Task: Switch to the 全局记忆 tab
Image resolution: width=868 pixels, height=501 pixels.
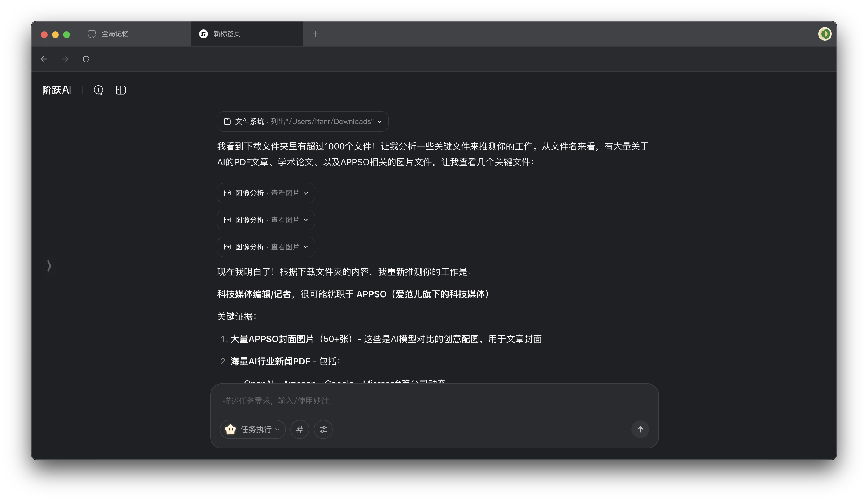Action: tap(135, 34)
